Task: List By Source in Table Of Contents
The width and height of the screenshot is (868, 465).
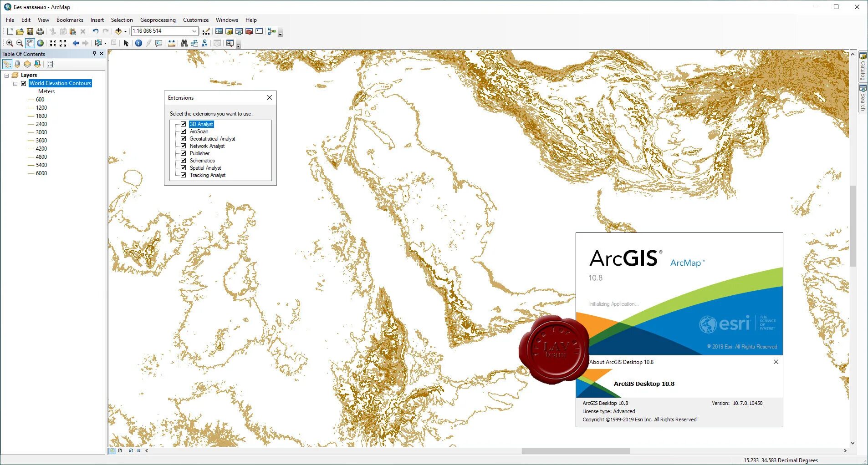Action: 17,64
